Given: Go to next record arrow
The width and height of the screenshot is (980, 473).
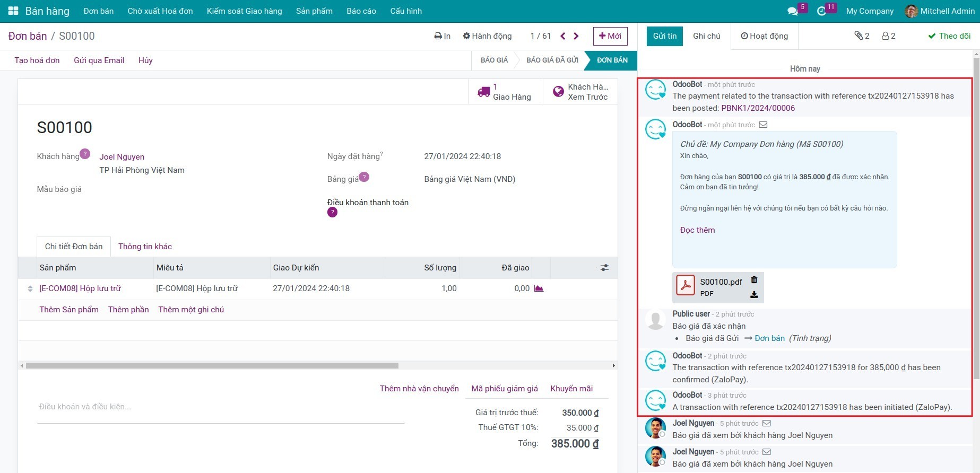Looking at the screenshot, I should [576, 36].
